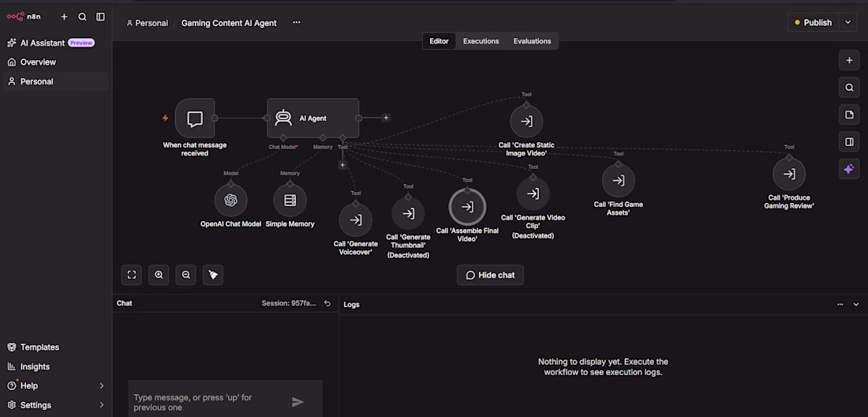868x417 pixels.
Task: Click the add node plus button on canvas
Action: tap(849, 60)
